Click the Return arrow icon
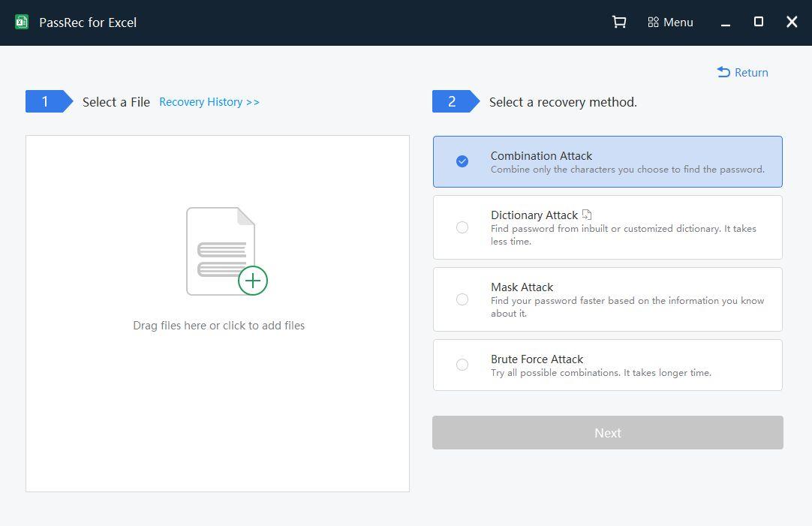Image resolution: width=812 pixels, height=526 pixels. [723, 72]
